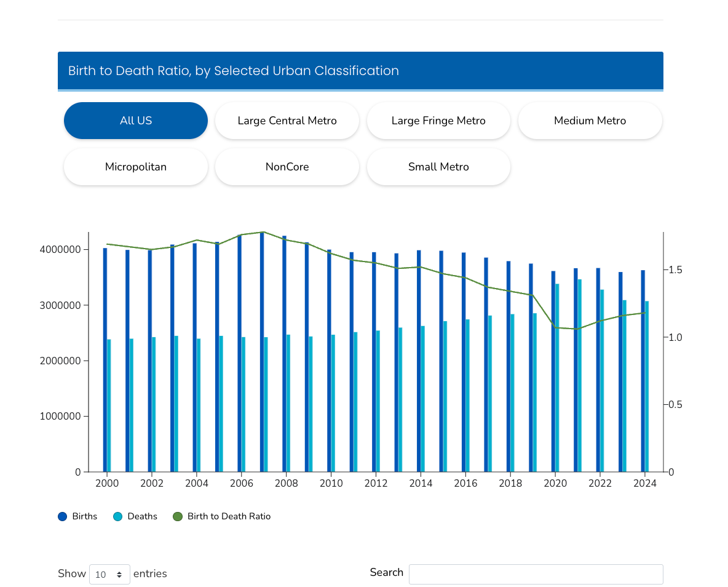Switch to the Large Fringe Metro view
This screenshot has height=587, width=728.
pos(438,121)
